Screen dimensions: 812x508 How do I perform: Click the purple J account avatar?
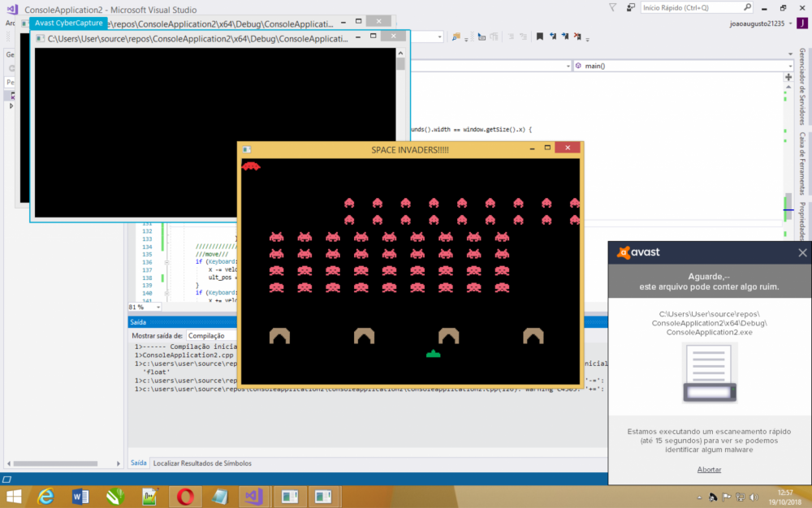point(802,24)
